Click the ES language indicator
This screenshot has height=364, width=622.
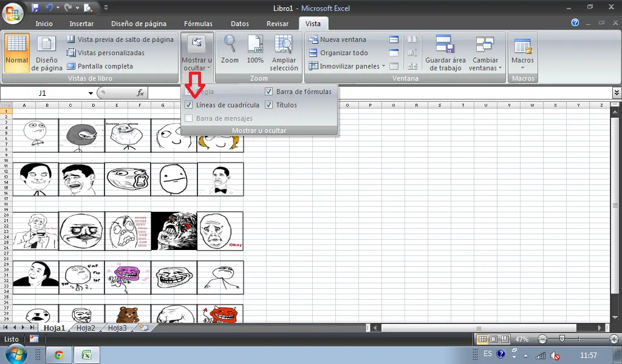(488, 354)
